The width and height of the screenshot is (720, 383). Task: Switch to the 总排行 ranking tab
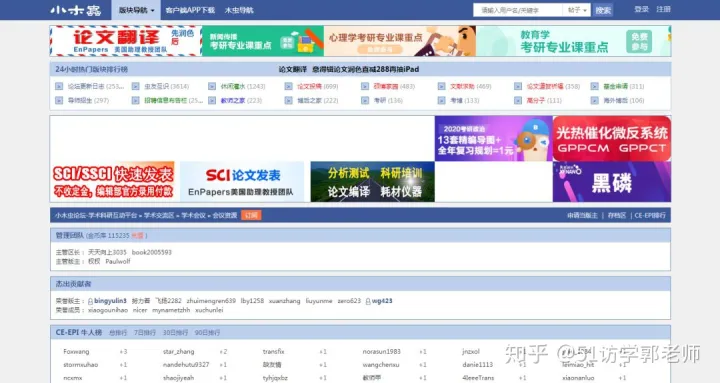[118, 332]
